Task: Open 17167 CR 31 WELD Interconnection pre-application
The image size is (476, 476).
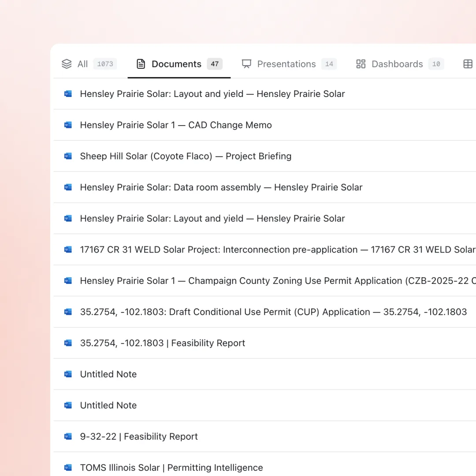Action: pos(278,249)
